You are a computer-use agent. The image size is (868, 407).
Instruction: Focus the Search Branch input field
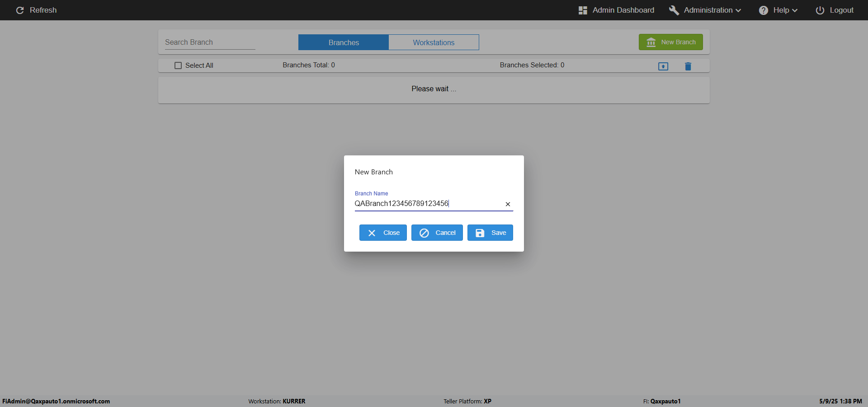(x=210, y=42)
